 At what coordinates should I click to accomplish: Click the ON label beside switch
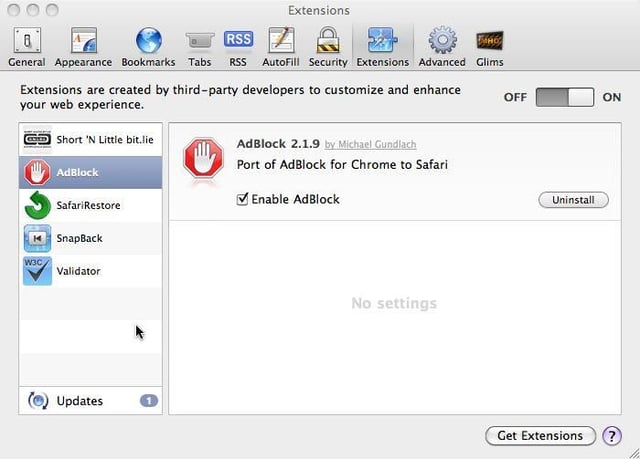click(612, 97)
